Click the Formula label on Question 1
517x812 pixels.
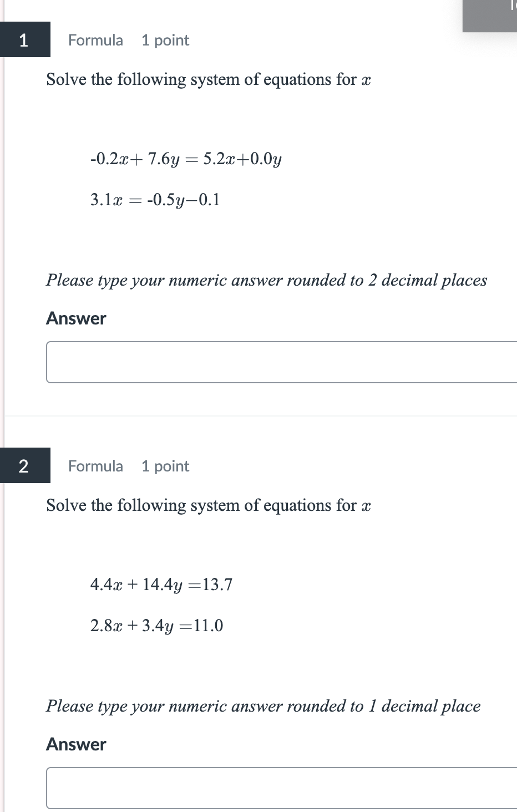95,40
